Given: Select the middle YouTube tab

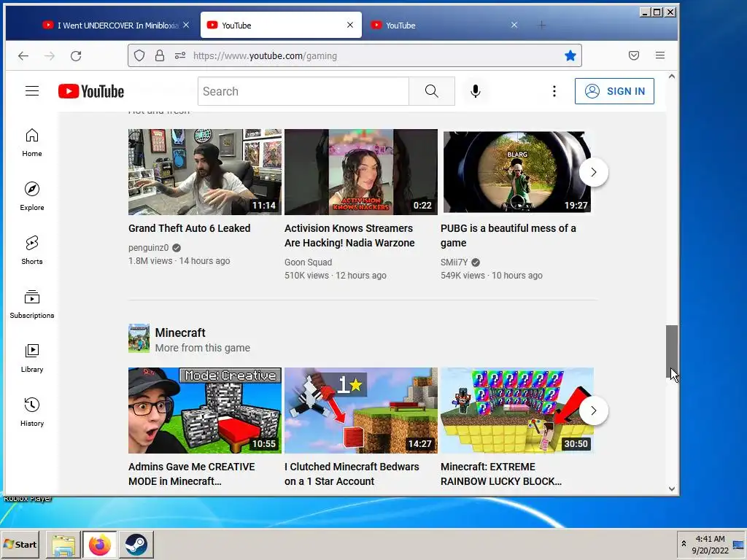Looking at the screenshot, I should coord(281,26).
